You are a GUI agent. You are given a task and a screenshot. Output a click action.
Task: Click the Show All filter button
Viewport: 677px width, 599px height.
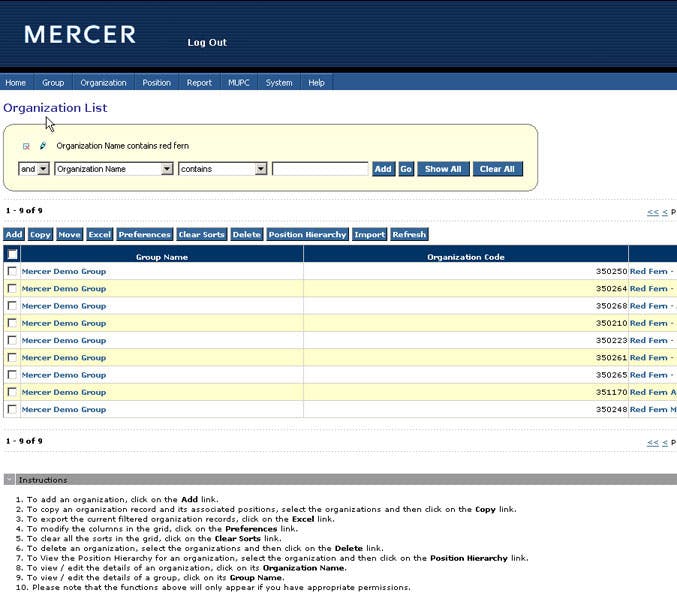pos(443,169)
